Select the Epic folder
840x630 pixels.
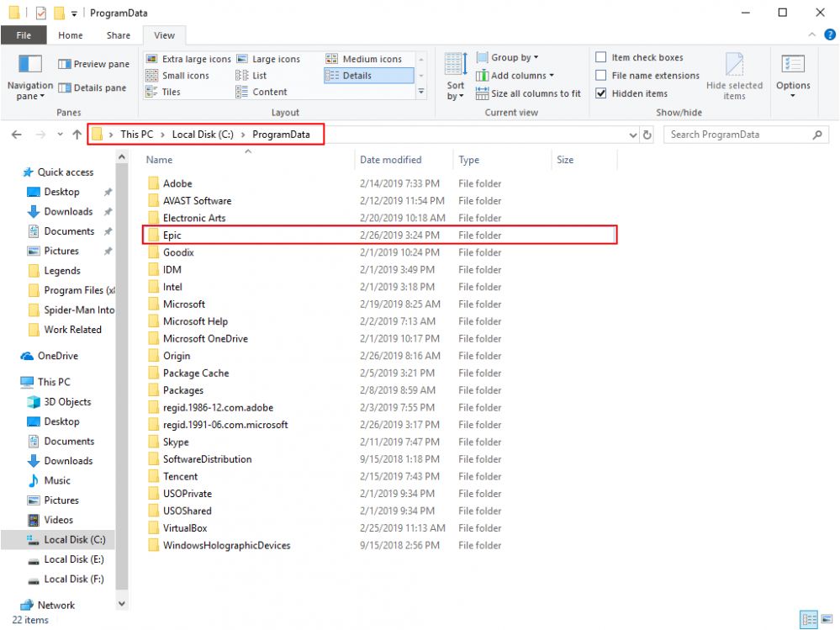click(380, 236)
